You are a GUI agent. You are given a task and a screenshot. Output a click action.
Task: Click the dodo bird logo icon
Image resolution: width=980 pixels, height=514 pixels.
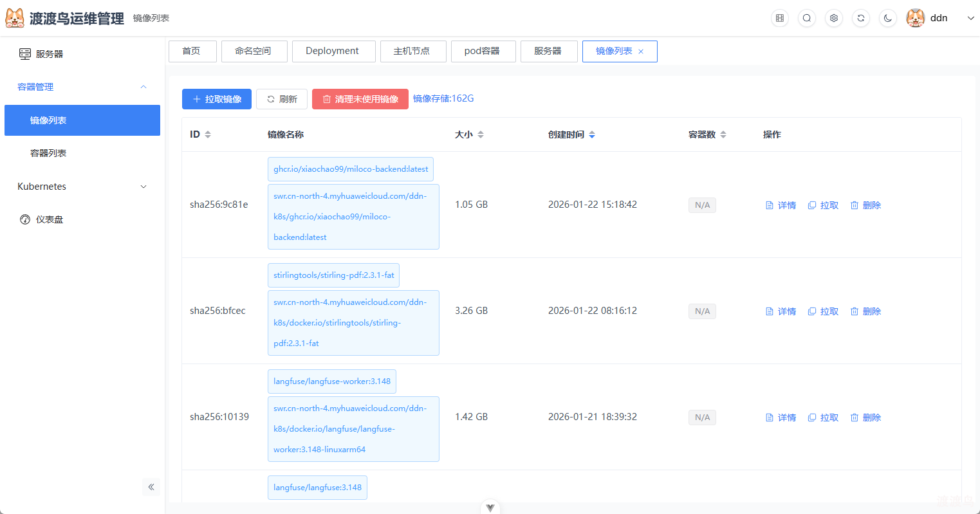tap(15, 18)
